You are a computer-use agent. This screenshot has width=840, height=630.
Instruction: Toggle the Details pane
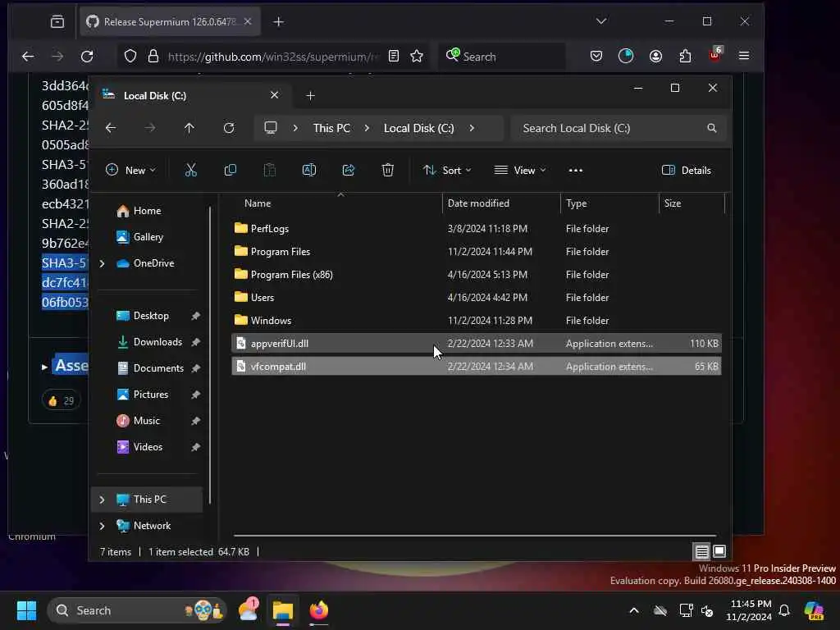[x=687, y=171]
